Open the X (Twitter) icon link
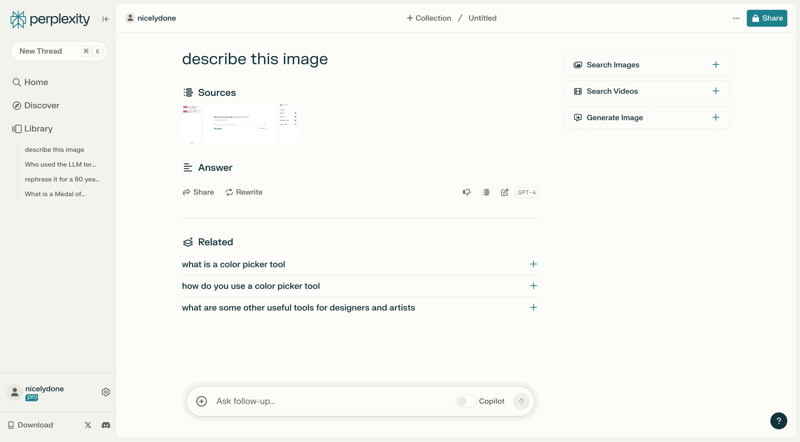Viewport: 800px width, 442px height. coord(88,425)
